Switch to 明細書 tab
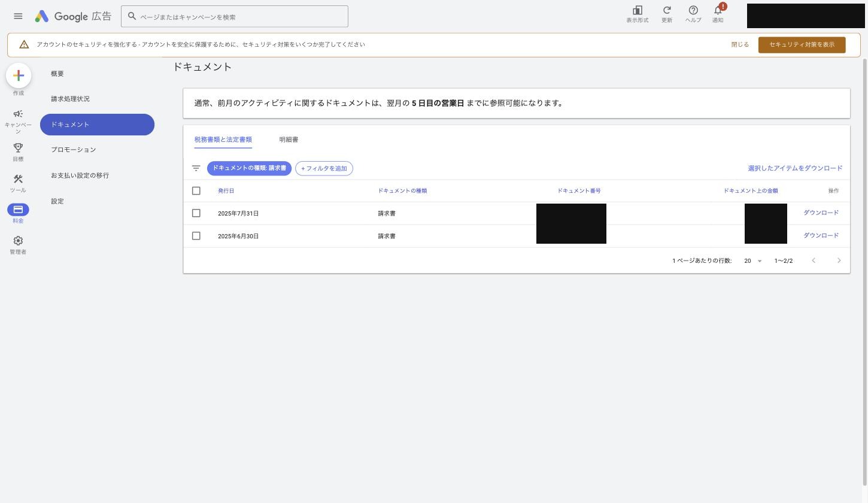This screenshot has height=503, width=868. 289,140
